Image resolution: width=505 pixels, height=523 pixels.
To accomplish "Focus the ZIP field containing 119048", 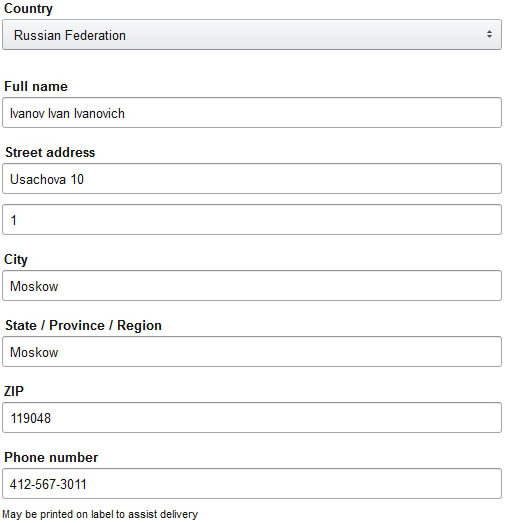I will tap(252, 418).
